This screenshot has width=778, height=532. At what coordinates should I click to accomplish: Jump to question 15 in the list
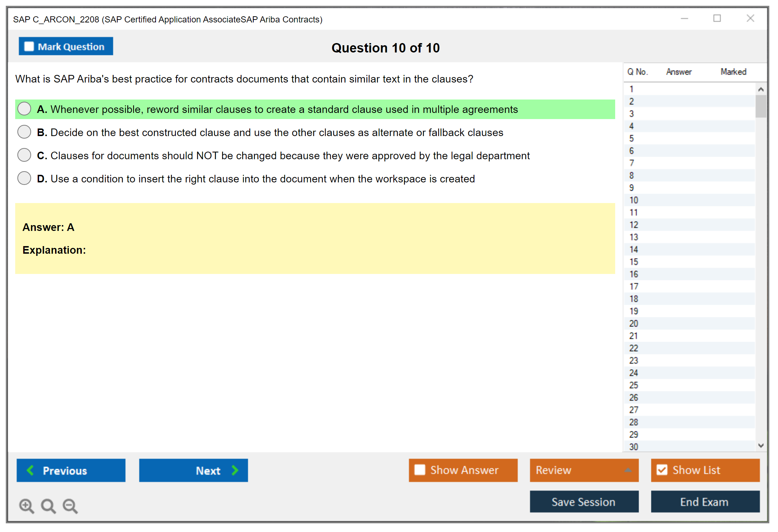click(634, 262)
